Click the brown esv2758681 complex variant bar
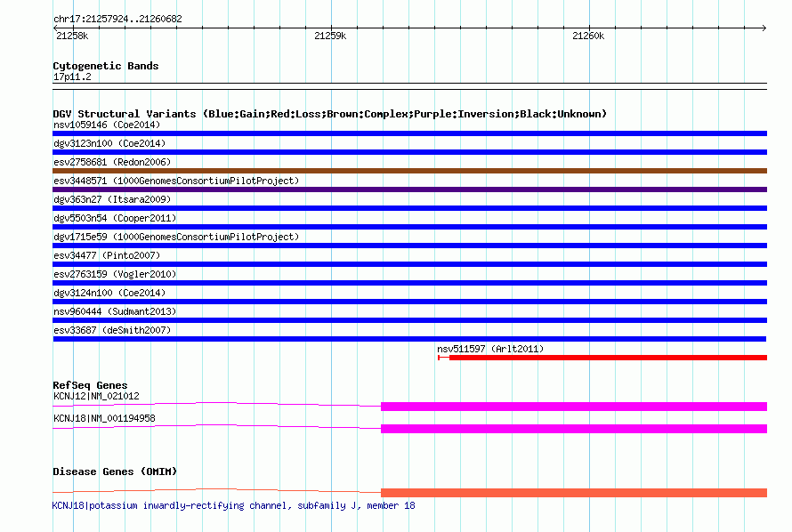 click(x=409, y=171)
